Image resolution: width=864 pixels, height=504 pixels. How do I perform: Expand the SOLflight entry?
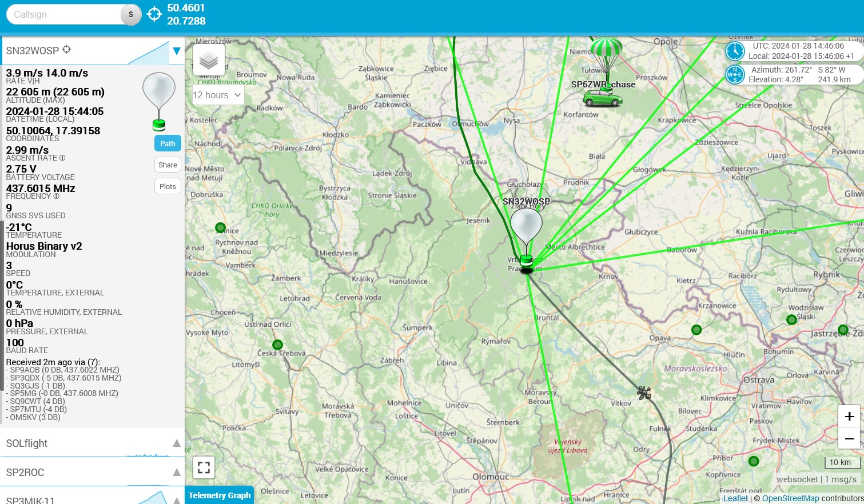pyautogui.click(x=177, y=443)
